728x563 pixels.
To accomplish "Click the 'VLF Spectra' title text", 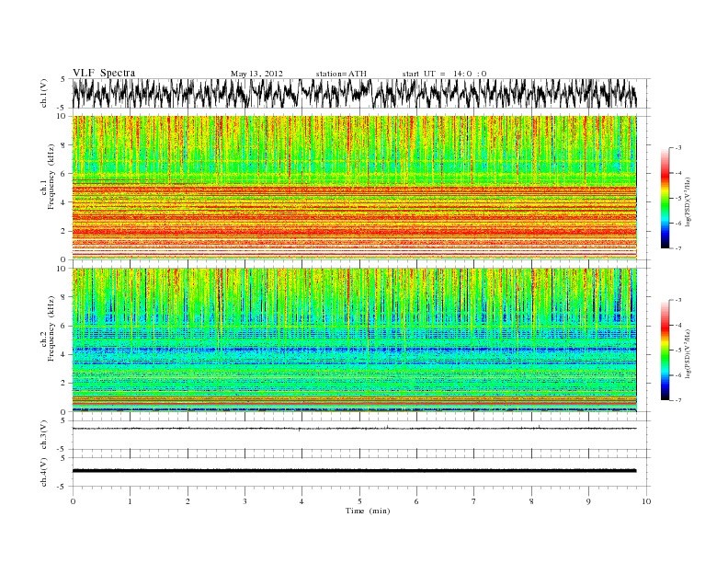I will point(104,73).
